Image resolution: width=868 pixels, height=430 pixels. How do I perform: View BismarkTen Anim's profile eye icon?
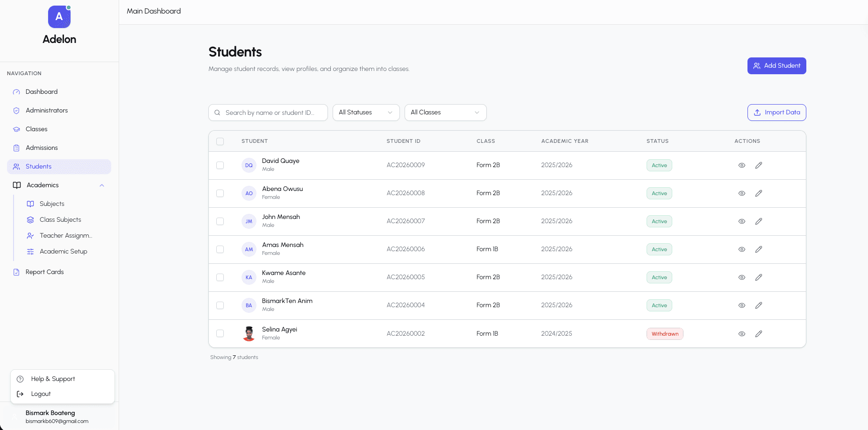click(742, 305)
